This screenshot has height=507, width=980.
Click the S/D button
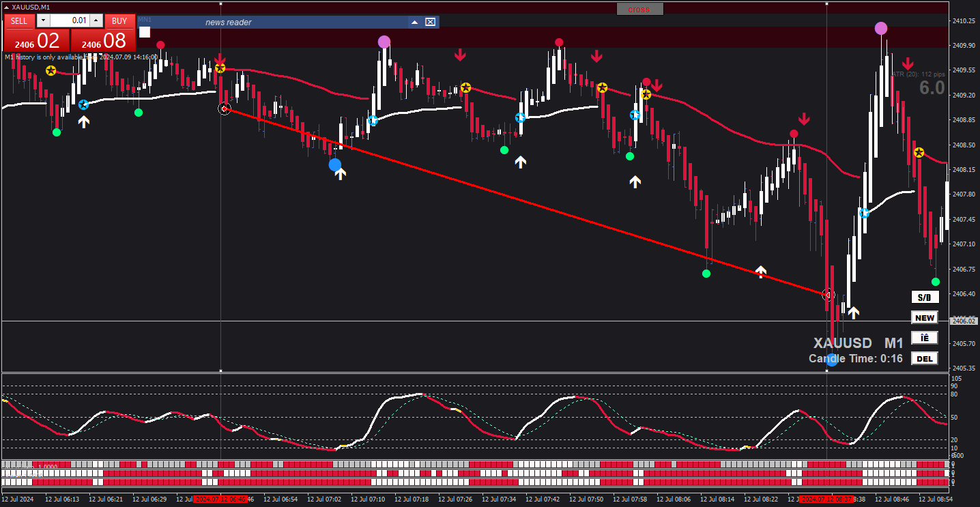(x=925, y=297)
